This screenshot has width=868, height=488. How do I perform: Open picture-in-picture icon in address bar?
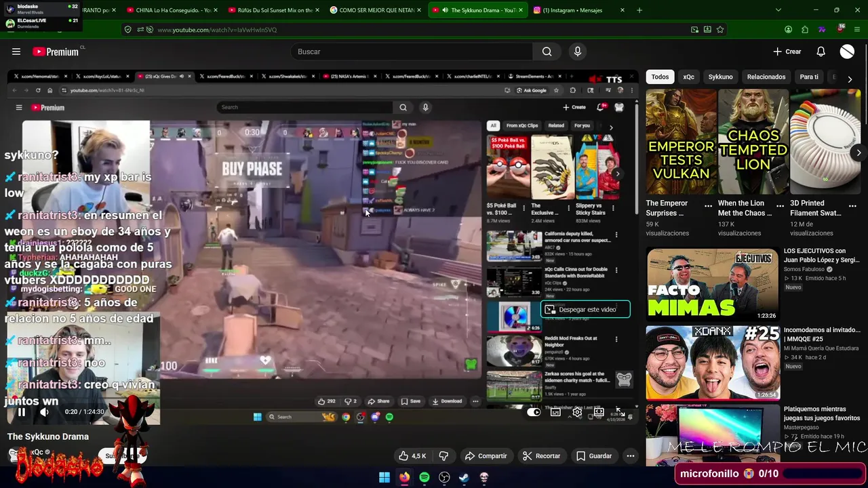click(694, 30)
